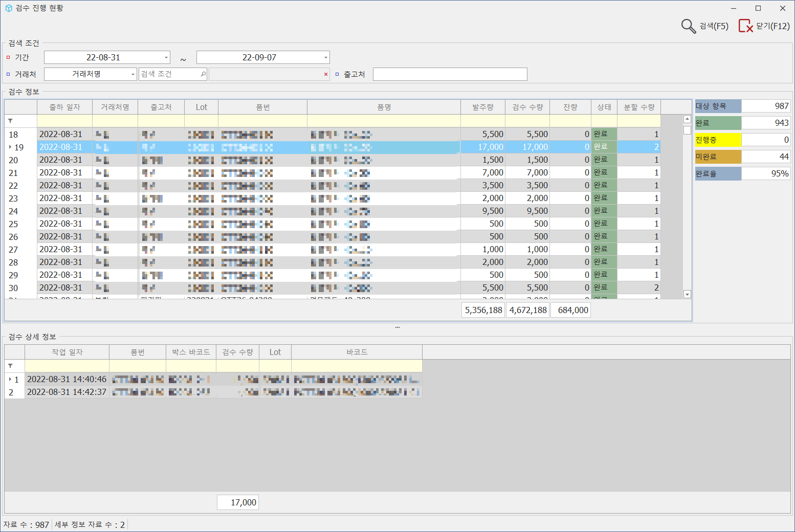
Task: Click the 세부 정보 자료 수 : 2 status text
Action: [x=90, y=524]
